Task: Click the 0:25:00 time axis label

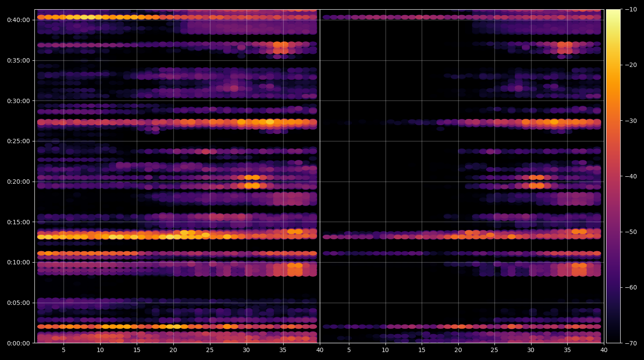Action: pos(19,141)
